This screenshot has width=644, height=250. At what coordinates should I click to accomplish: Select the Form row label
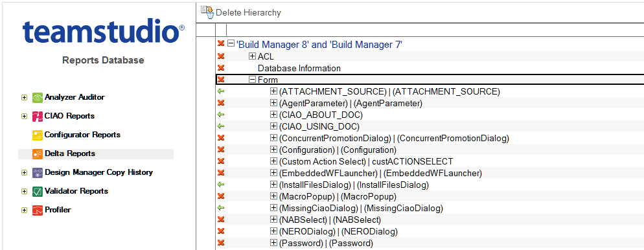pyautogui.click(x=268, y=80)
